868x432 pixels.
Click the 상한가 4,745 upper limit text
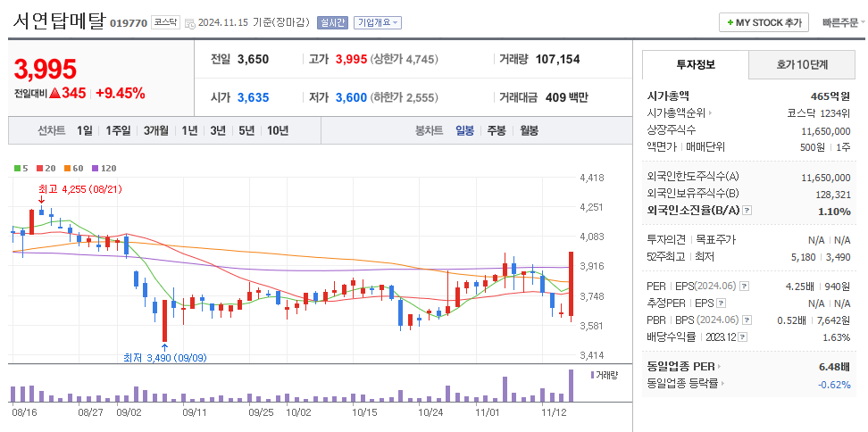(404, 59)
